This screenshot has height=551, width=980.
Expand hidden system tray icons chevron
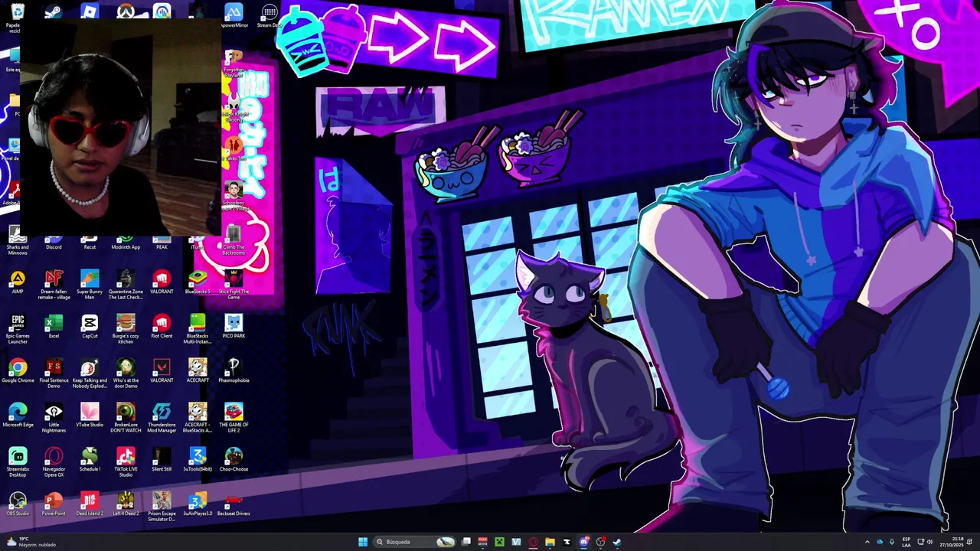click(x=867, y=542)
